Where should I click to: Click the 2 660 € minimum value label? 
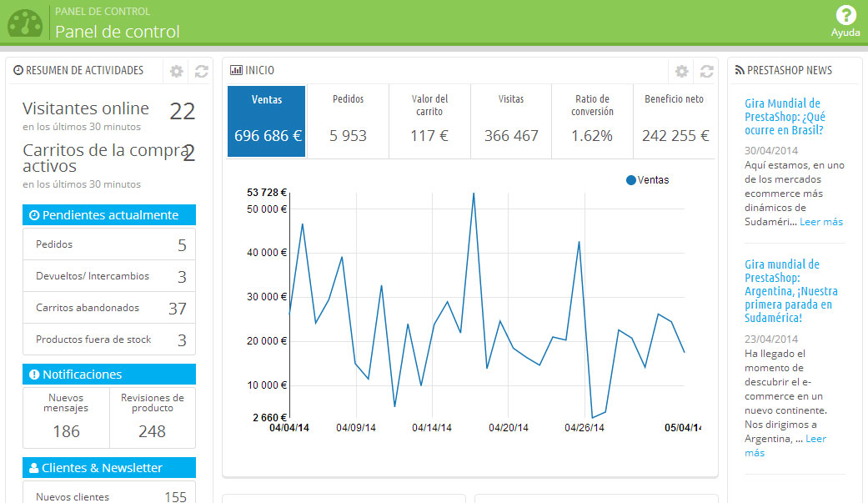[270, 418]
